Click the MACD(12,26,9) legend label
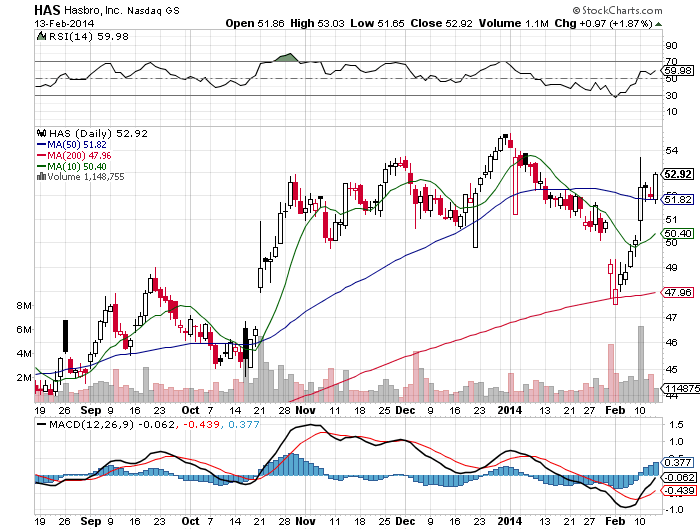Image resolution: width=700 pixels, height=530 pixels. (x=91, y=424)
